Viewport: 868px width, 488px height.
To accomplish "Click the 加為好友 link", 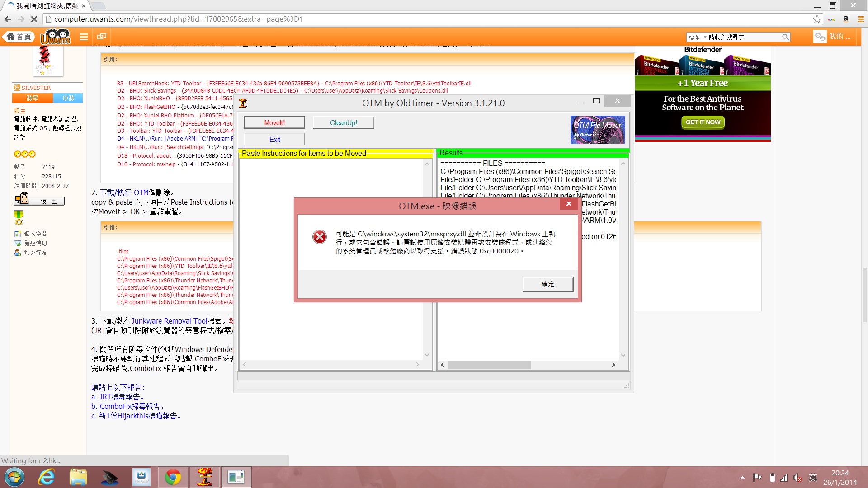I will (x=36, y=253).
